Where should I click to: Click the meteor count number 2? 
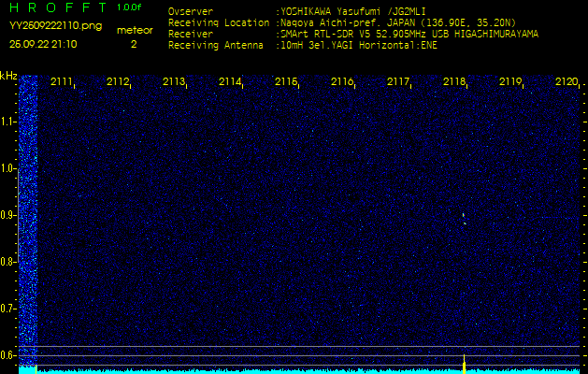pos(134,44)
